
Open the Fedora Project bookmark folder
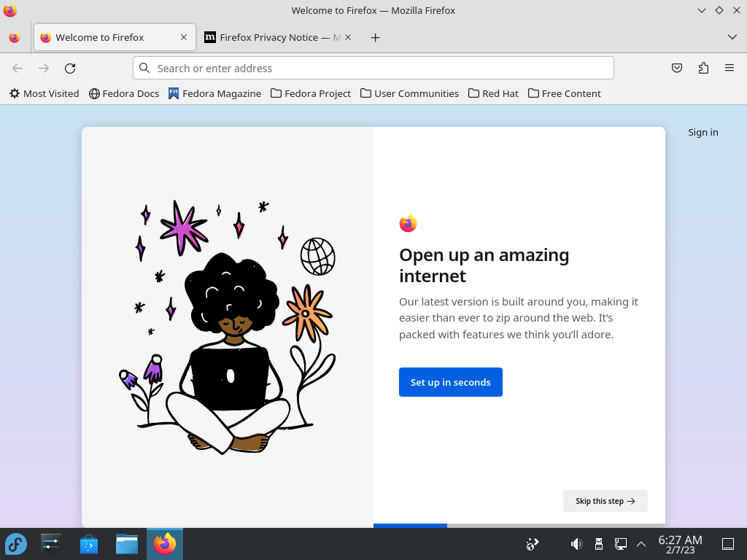tap(311, 93)
